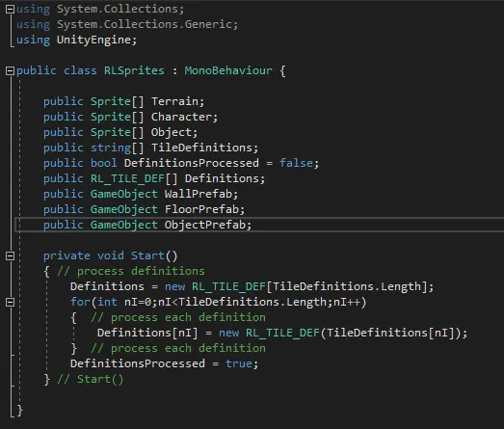Collapse the using directives region
This screenshot has height=429, width=504.
click(x=11, y=10)
